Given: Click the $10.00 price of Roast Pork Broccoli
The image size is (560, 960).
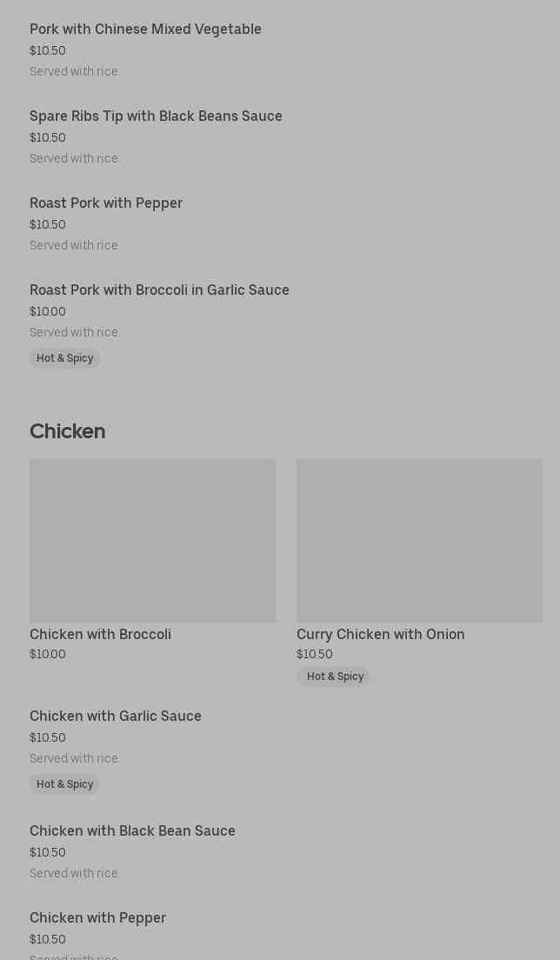Looking at the screenshot, I should tap(48, 312).
